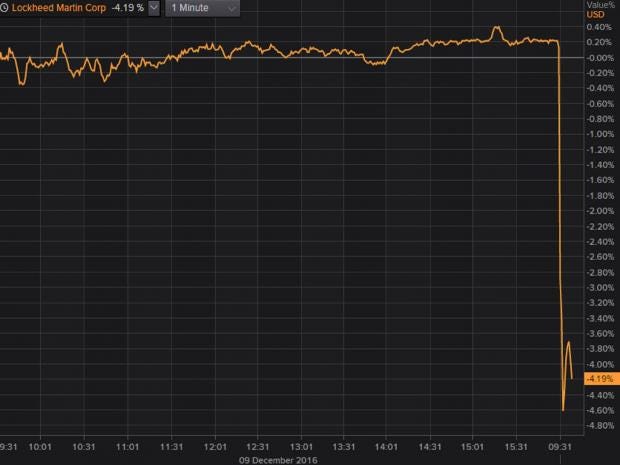
Task: Click the -2.00% label on value axis
Action: tap(598, 211)
